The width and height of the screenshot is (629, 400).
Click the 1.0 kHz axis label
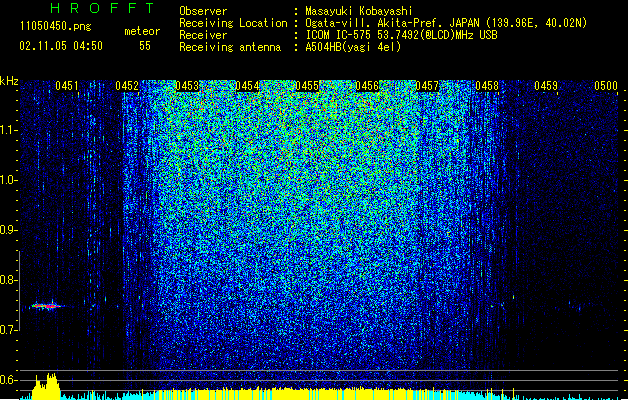[9, 180]
